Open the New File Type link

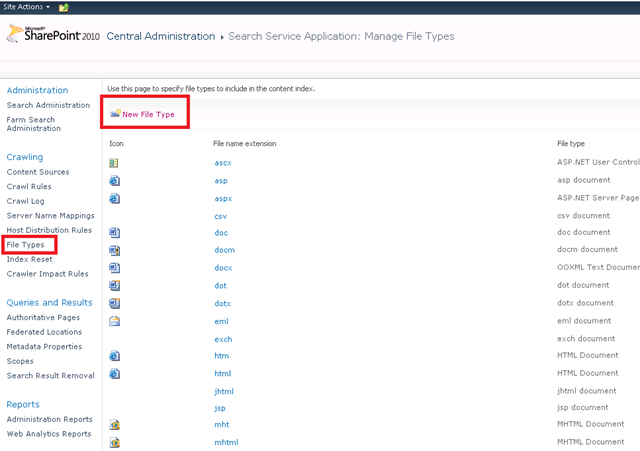[148, 115]
